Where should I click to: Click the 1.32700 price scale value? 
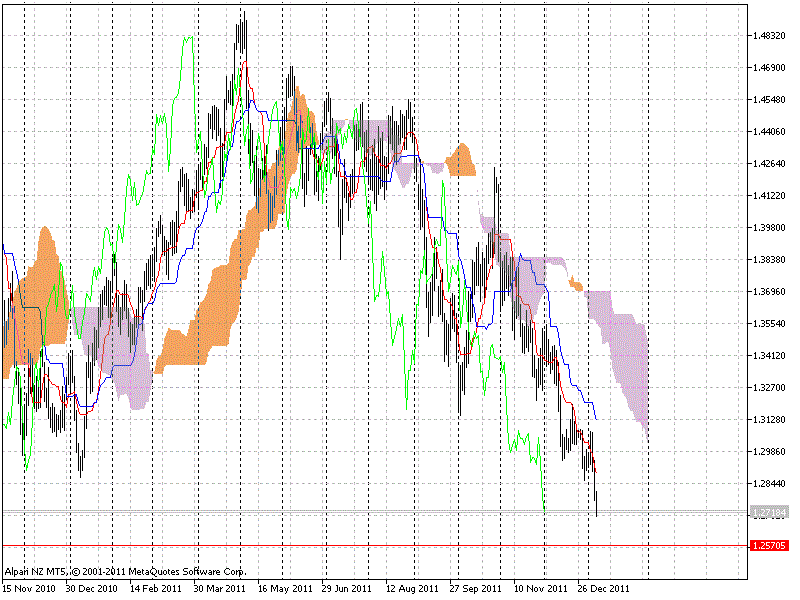click(x=772, y=387)
